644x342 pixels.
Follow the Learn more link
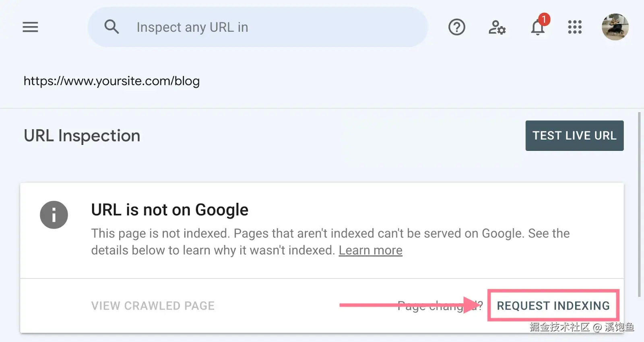[370, 250]
